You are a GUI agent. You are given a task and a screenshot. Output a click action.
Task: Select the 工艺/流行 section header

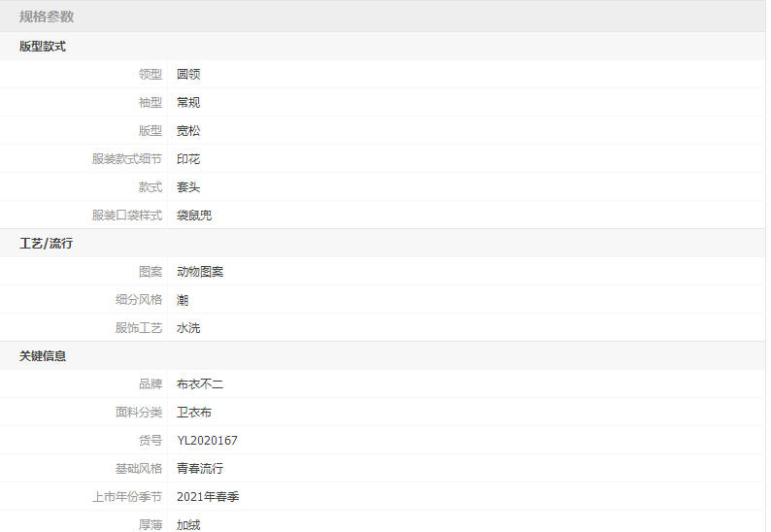pyautogui.click(x=46, y=243)
